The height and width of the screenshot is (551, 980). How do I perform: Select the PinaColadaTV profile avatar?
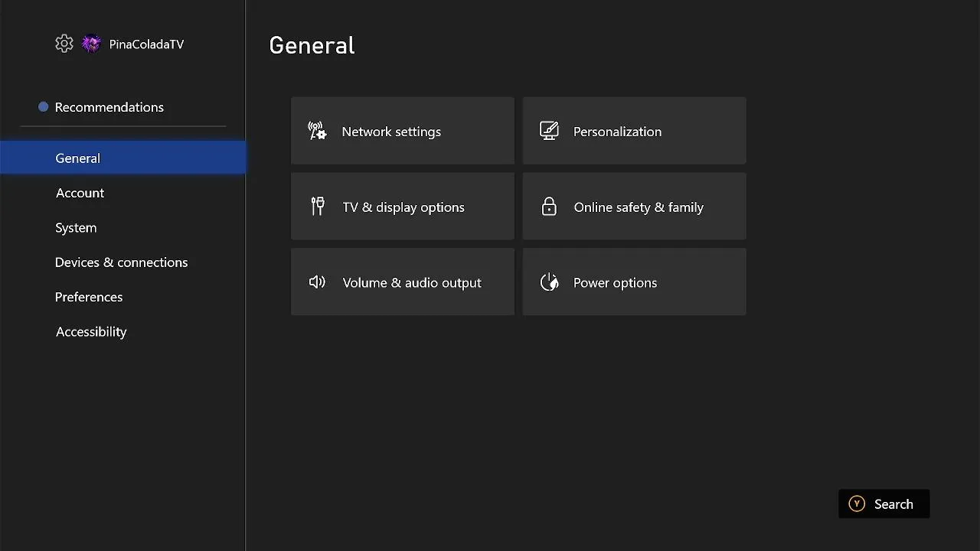[91, 44]
